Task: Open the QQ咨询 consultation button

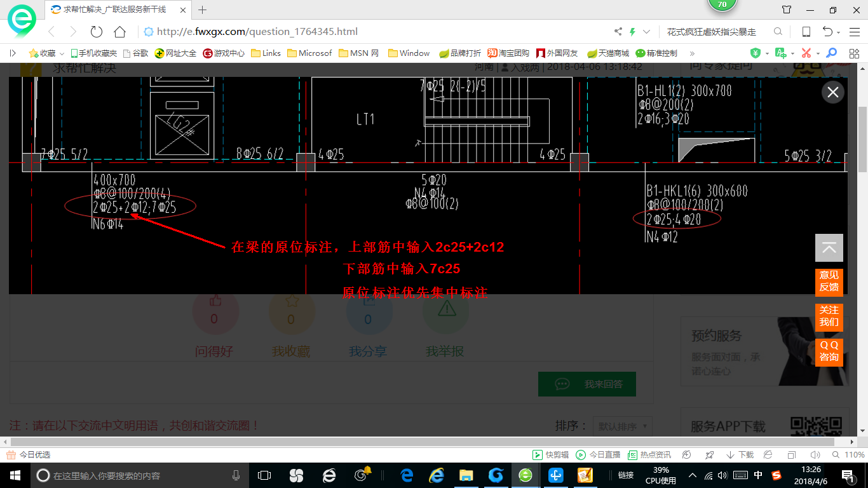Action: [829, 351]
